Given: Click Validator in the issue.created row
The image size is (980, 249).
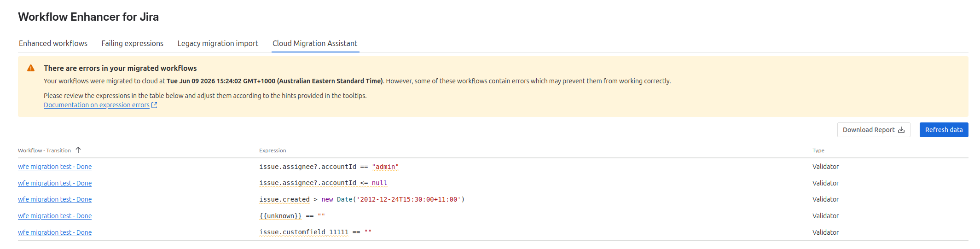Looking at the screenshot, I should click(x=825, y=199).
